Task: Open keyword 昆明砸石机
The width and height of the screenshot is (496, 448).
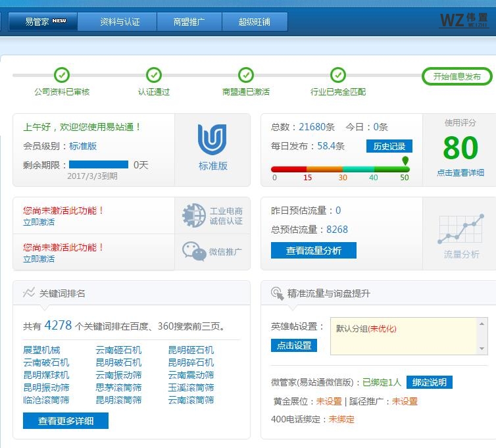Action: coord(191,350)
